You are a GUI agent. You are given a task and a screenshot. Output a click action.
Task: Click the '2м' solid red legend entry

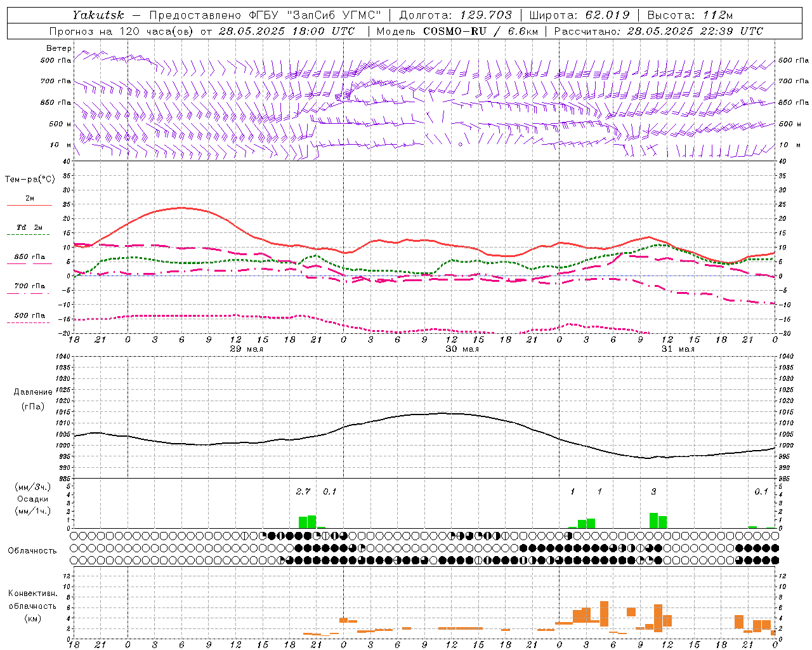(x=30, y=198)
